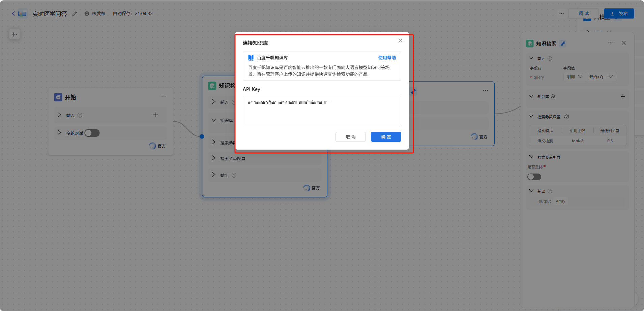This screenshot has width=644, height=311.
Task: Click the 开始 node icon
Action: point(58,97)
